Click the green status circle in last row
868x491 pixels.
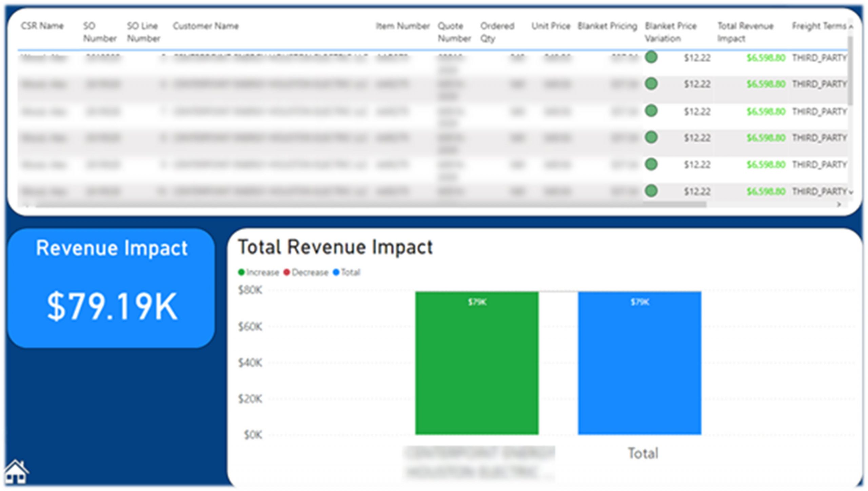[x=651, y=191]
